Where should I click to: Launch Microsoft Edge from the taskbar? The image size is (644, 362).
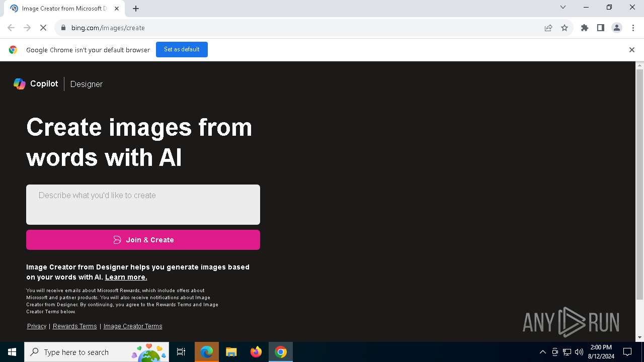(x=207, y=352)
